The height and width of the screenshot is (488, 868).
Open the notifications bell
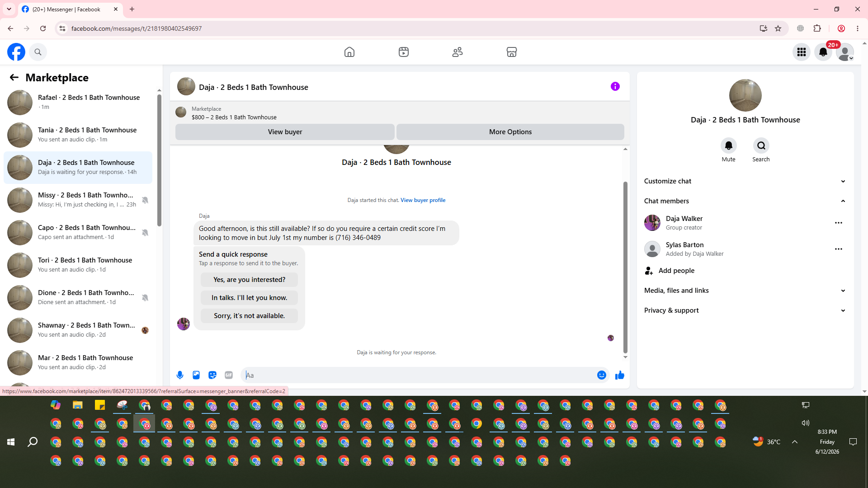(823, 52)
